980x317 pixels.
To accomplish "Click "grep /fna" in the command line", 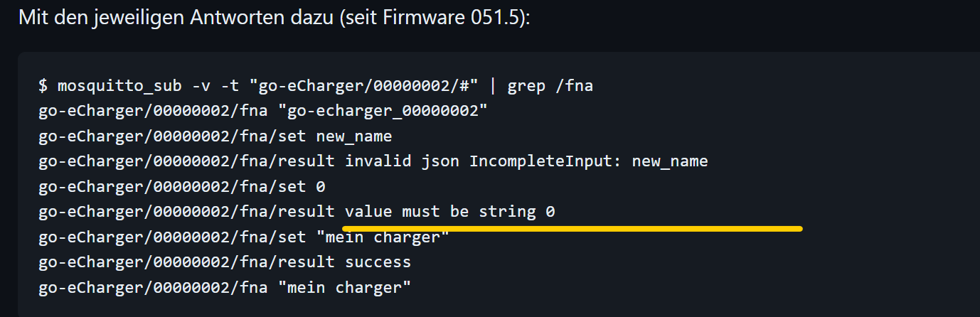I will (550, 87).
